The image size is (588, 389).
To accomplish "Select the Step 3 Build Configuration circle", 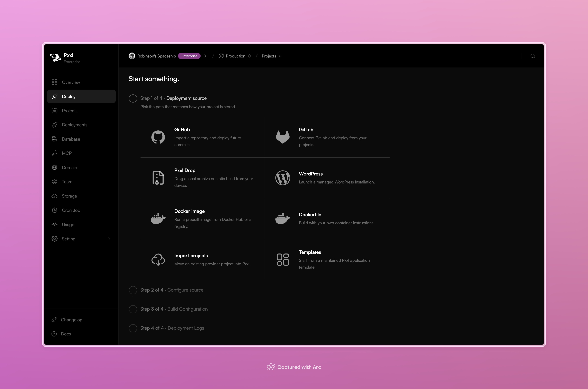I will [133, 309].
